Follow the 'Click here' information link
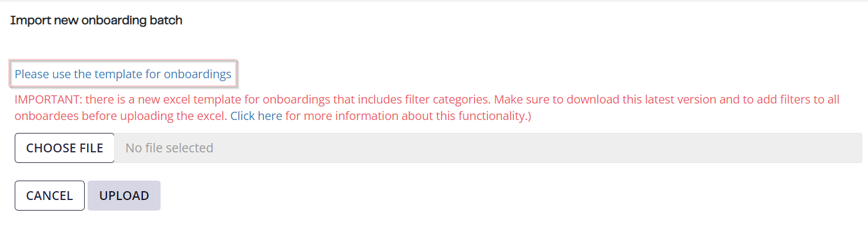Image resolution: width=868 pixels, height=230 pixels. coord(256,116)
